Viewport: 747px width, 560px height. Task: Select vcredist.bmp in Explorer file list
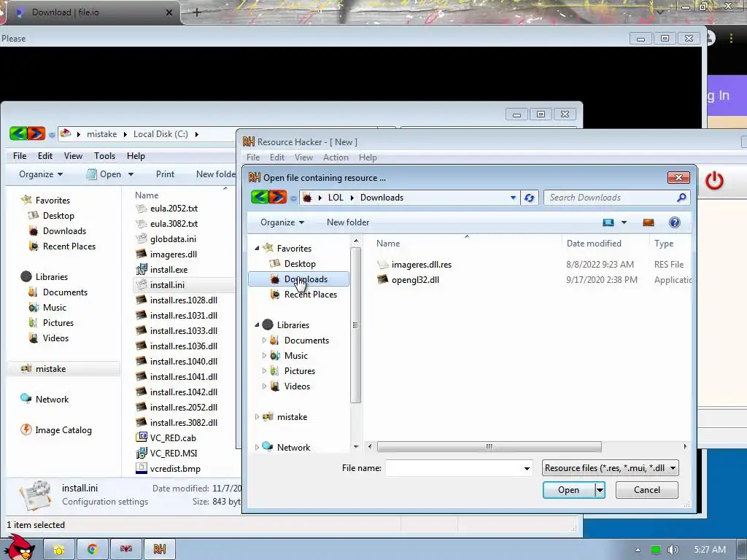point(169,469)
